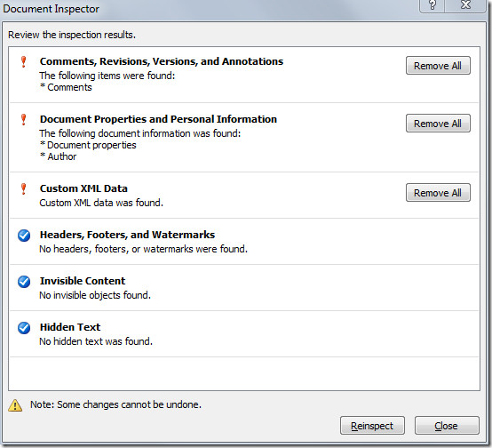The width and height of the screenshot is (492, 448).
Task: Select the Hidden Text heading
Action: (x=70, y=327)
